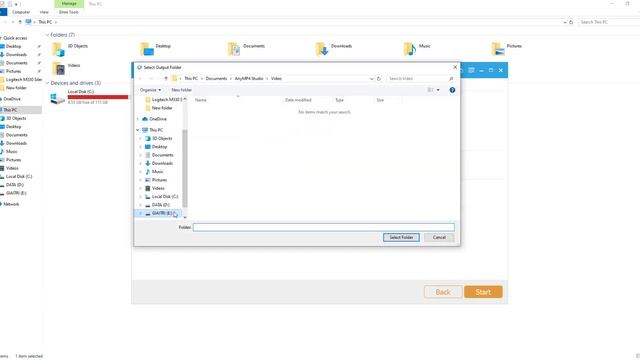
Task: Select DATA (D:) drive in dialog tree
Action: pyautogui.click(x=160, y=205)
